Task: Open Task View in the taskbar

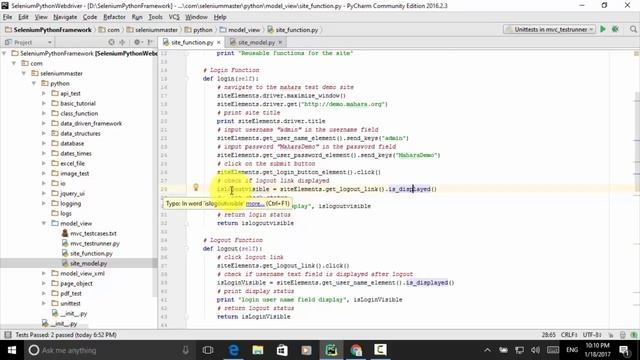Action: pyautogui.click(x=208, y=350)
